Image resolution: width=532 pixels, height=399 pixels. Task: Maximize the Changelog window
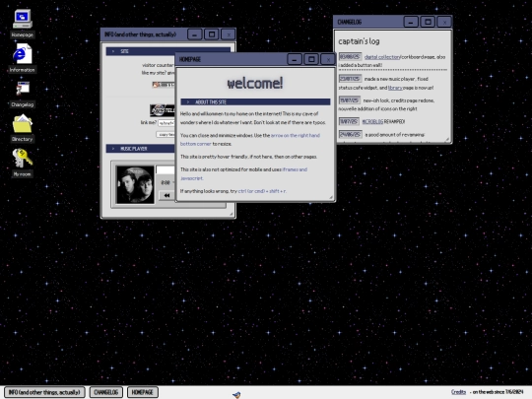point(428,22)
